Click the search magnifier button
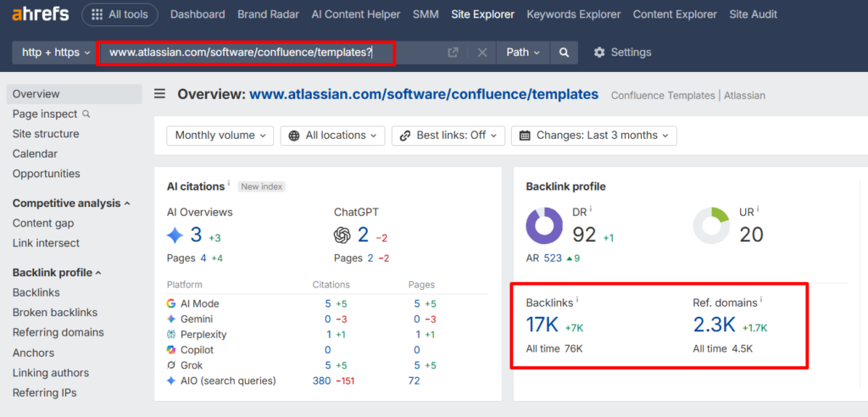This screenshot has width=868, height=417. point(564,53)
